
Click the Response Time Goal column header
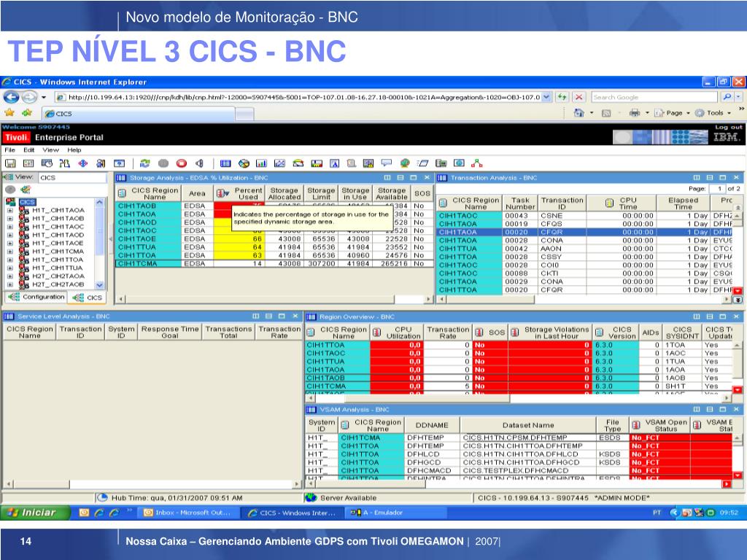pyautogui.click(x=169, y=332)
